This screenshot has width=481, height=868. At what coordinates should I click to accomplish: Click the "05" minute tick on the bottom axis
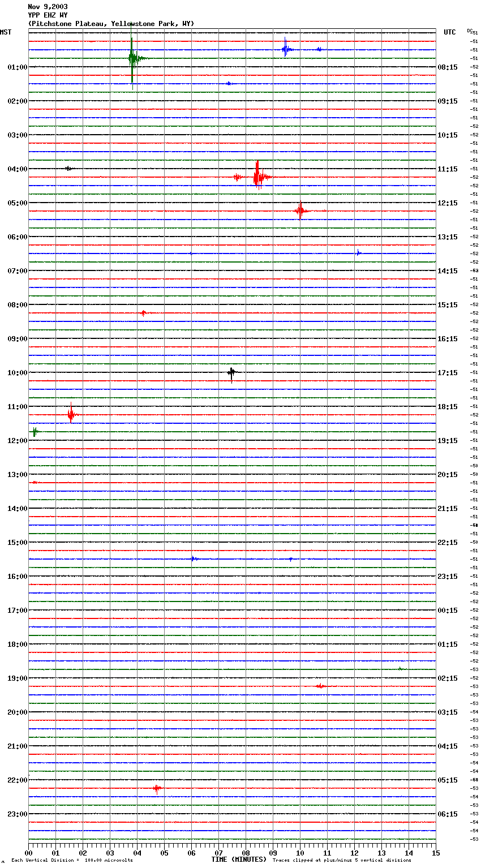(x=164, y=852)
